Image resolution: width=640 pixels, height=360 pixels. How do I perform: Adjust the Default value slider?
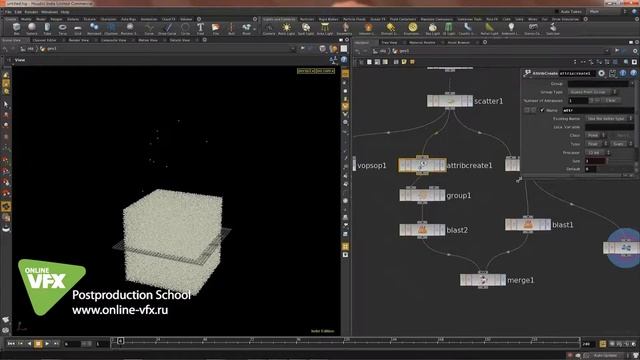[616, 169]
